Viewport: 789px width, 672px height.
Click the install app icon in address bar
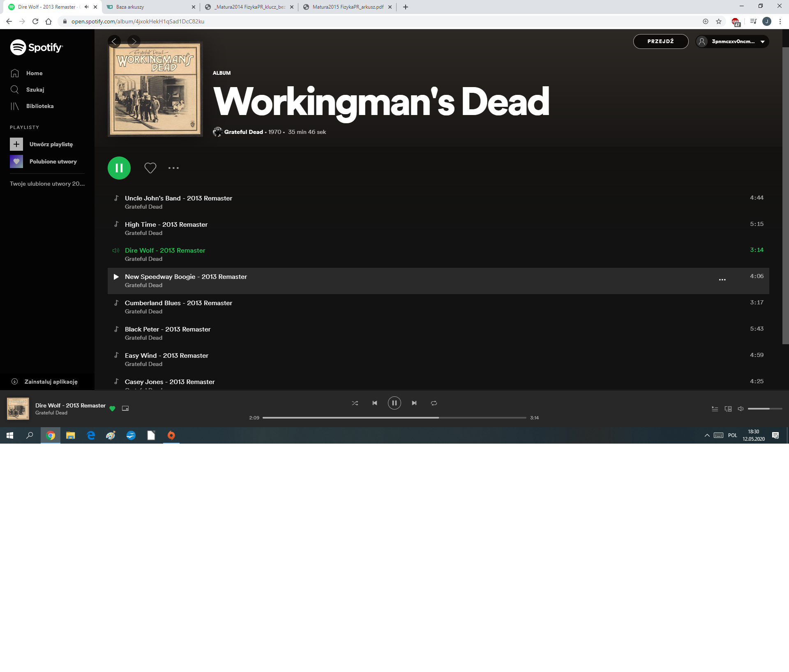pyautogui.click(x=706, y=21)
